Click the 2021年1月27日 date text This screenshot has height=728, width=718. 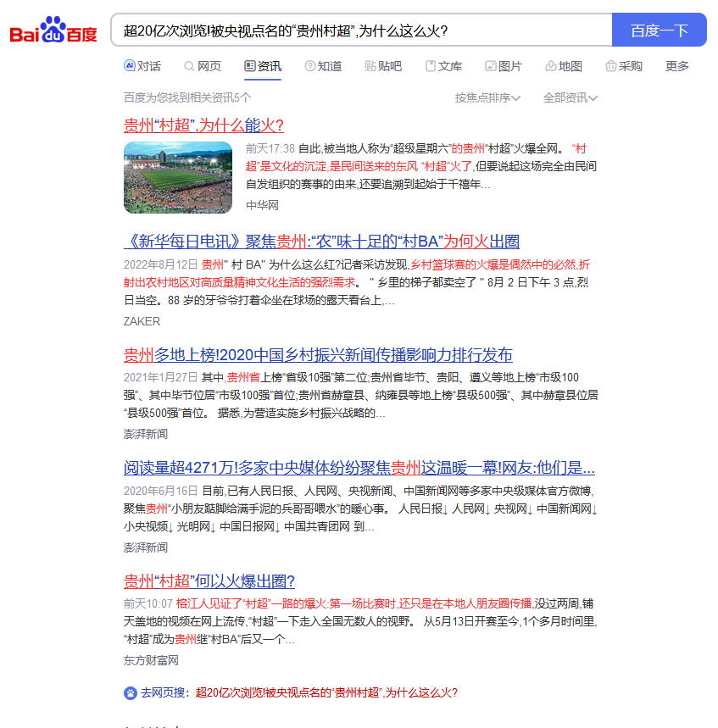pos(161,378)
